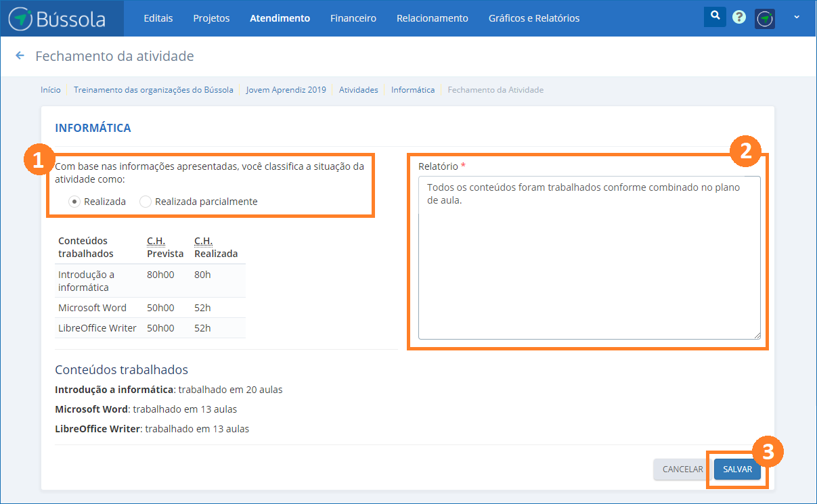Open the Atendimento menu
Image resolution: width=817 pixels, height=504 pixels.
[280, 18]
